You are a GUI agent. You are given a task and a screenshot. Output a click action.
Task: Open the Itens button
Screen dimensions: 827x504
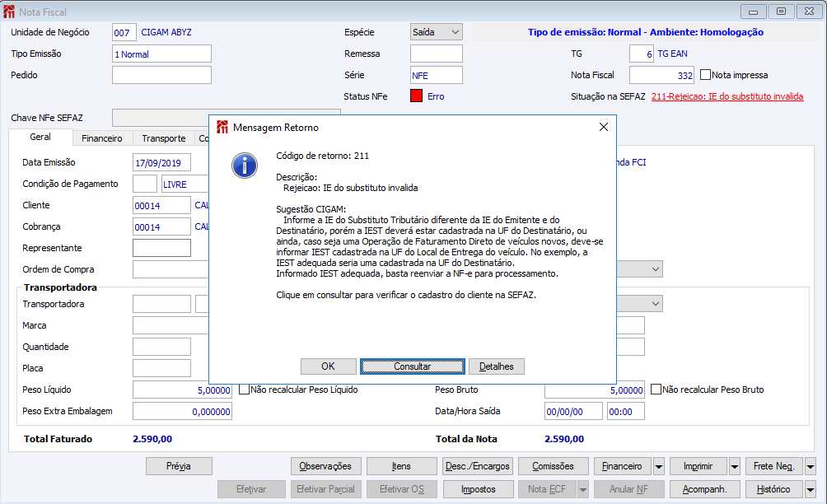[x=401, y=466]
